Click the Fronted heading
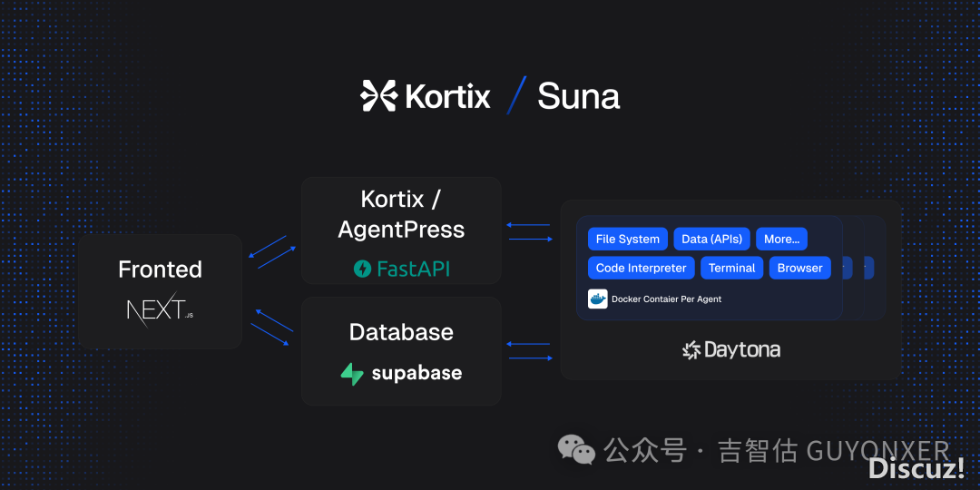The image size is (980, 490). [160, 269]
